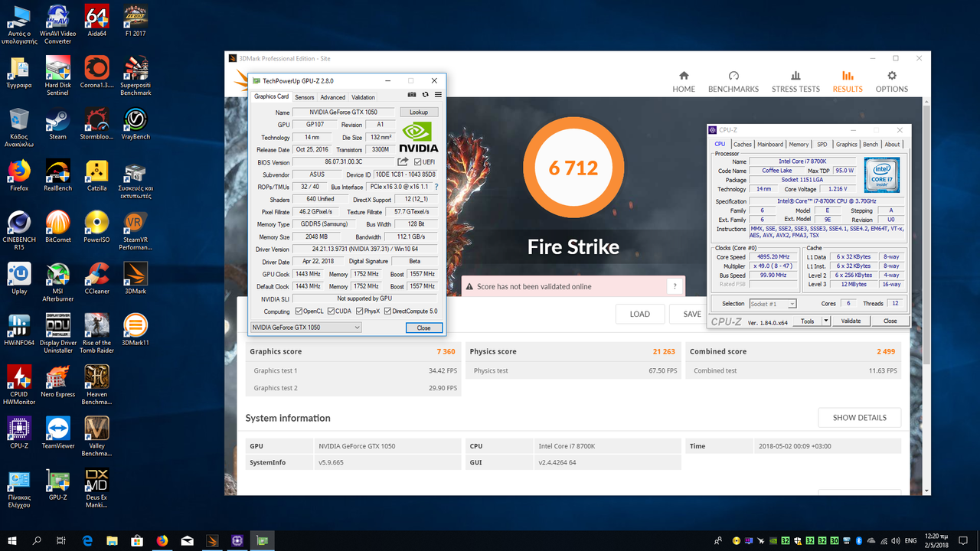The height and width of the screenshot is (551, 980).
Task: Switch to the SPD tab in CPU-Z
Action: pos(822,144)
